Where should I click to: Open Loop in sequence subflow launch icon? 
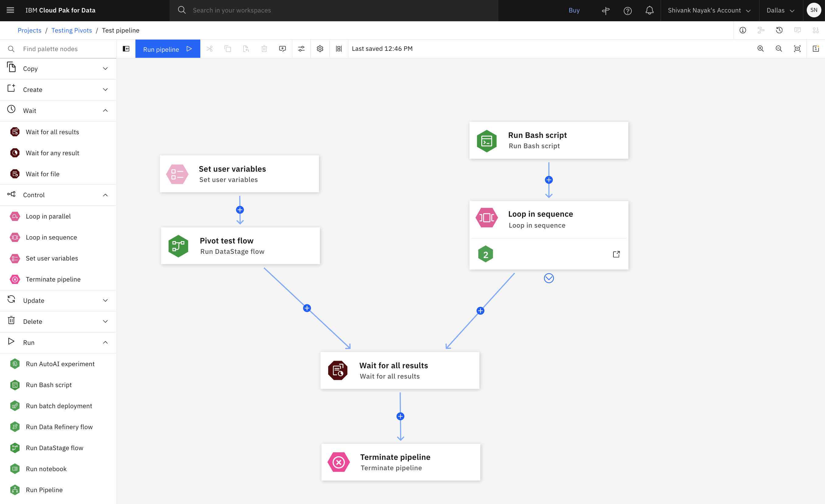616,254
